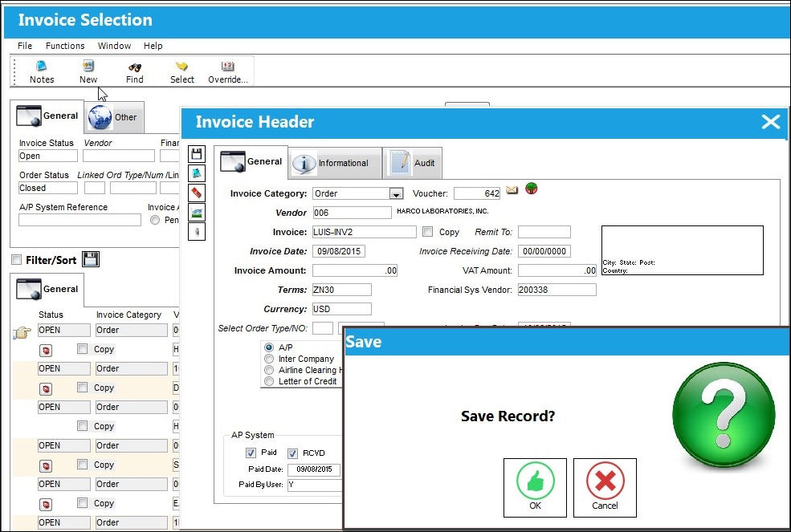Screen dimensions: 791x532
Task: Click the Paid Date field in AP System
Action: [314, 469]
